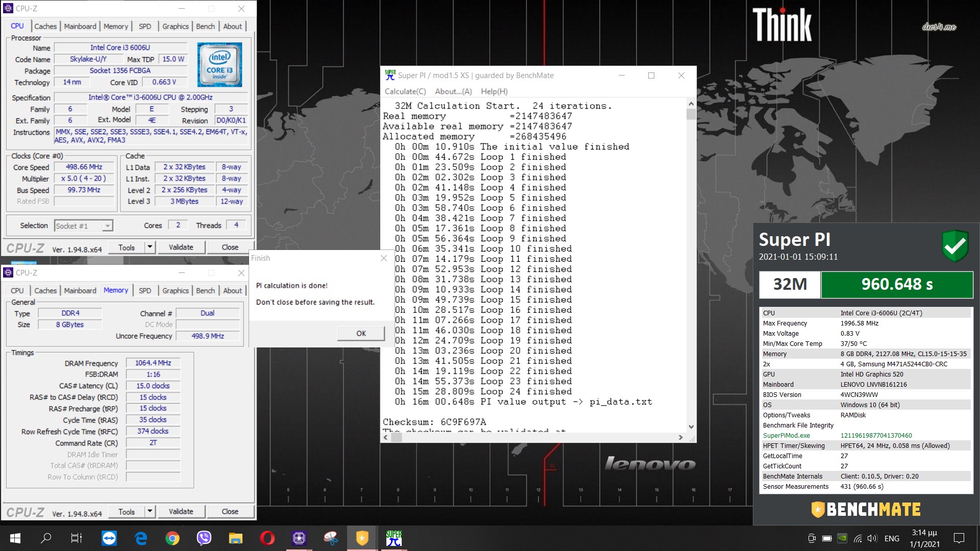Screen dimensions: 980x551
Task: Open Opera browser from the taskbar
Action: tap(267, 538)
